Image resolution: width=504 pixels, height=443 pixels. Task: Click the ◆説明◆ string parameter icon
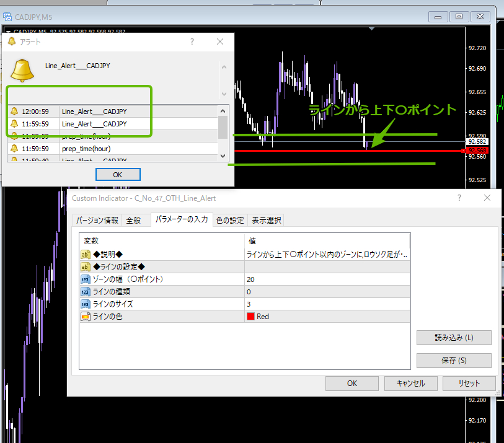tap(85, 255)
